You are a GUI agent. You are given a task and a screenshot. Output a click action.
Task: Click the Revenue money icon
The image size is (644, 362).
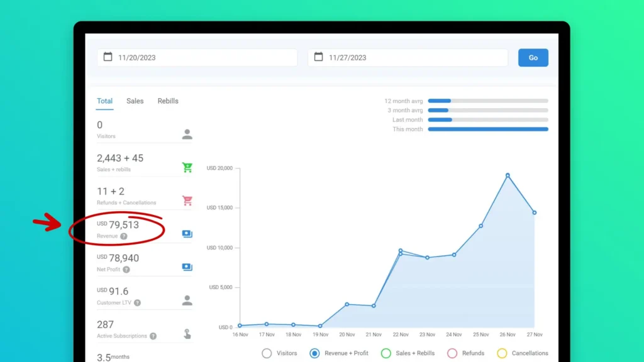point(187,234)
